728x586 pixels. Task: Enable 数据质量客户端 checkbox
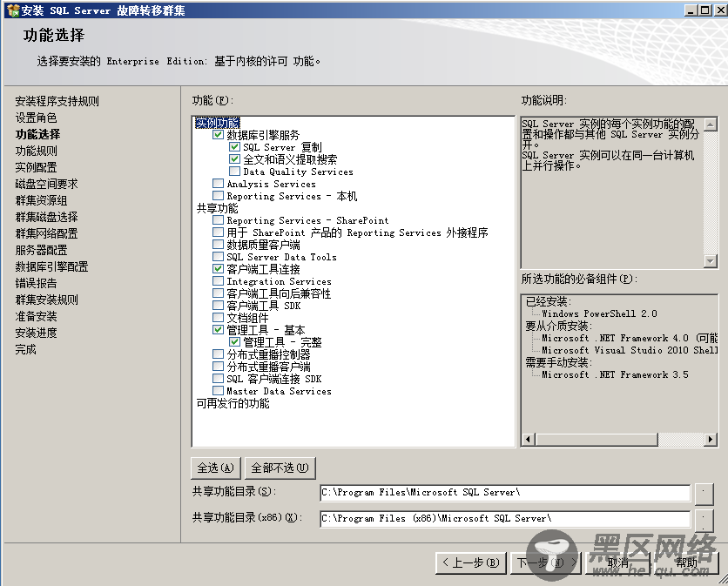pos(219,245)
